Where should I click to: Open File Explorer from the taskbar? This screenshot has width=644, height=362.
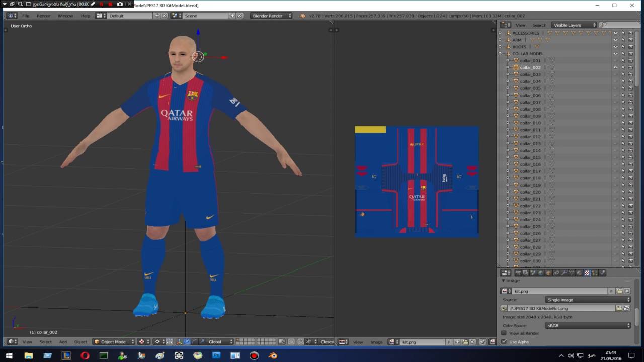tap(29, 355)
